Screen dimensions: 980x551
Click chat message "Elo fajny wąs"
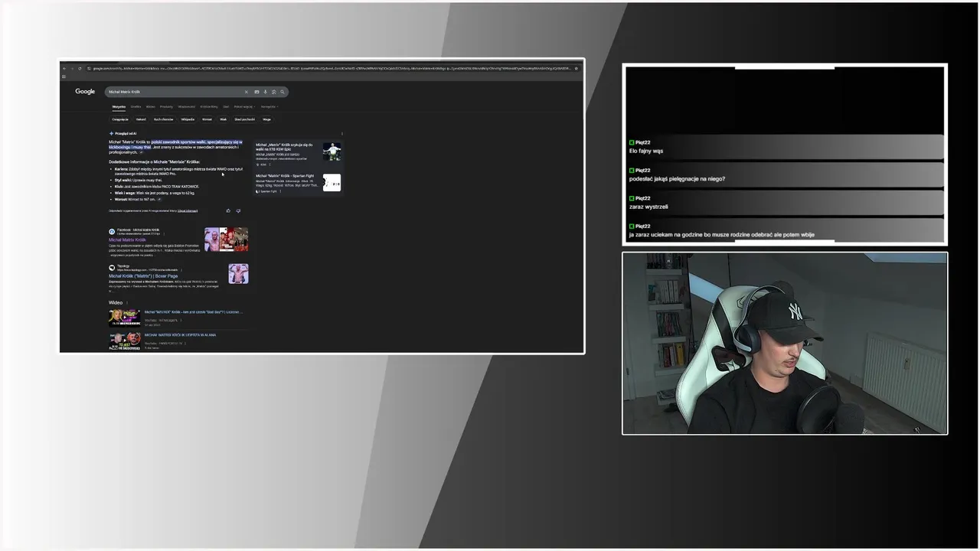[646, 151]
